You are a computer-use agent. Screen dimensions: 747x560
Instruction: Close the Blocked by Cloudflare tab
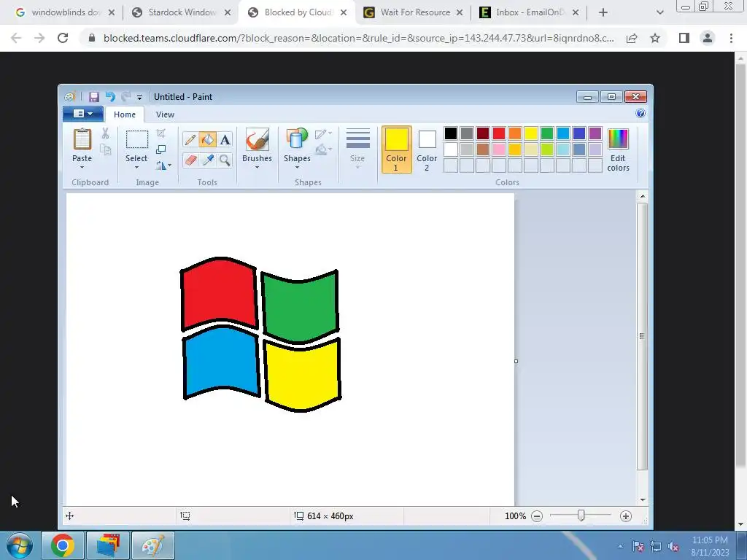click(x=344, y=13)
